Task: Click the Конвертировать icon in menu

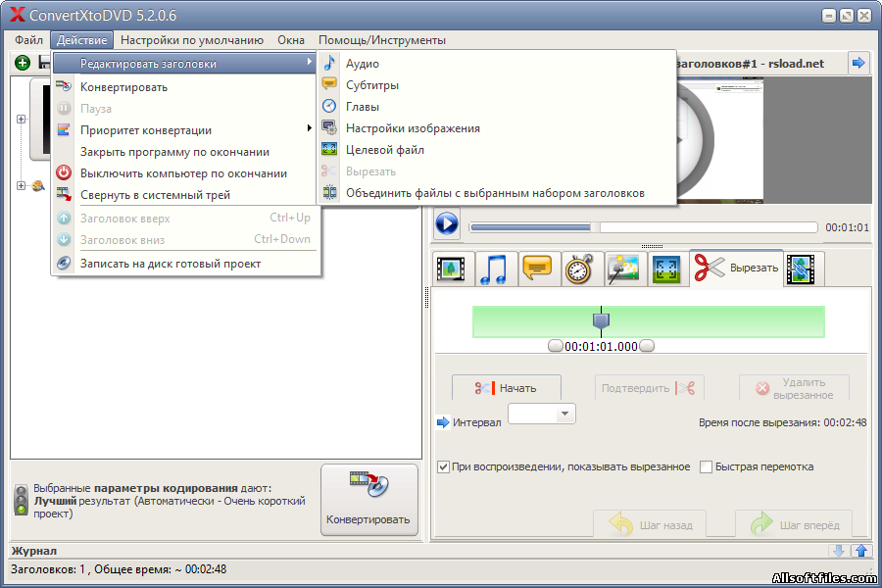Action: tap(64, 86)
